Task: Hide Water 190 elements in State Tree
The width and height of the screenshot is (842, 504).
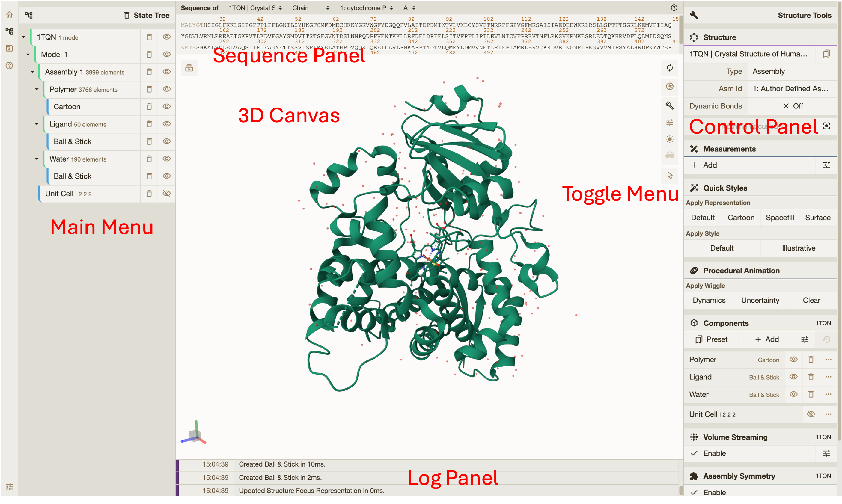Action: click(166, 159)
